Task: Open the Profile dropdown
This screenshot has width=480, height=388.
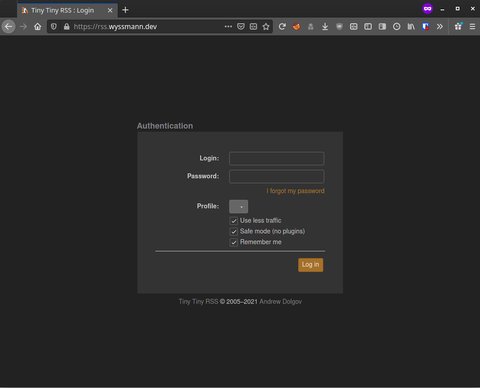Action: point(238,206)
